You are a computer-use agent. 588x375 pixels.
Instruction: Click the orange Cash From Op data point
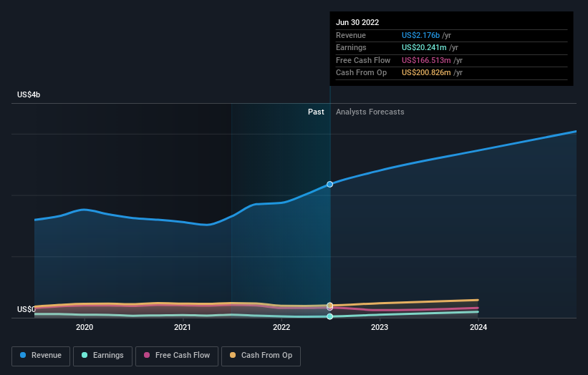329,306
